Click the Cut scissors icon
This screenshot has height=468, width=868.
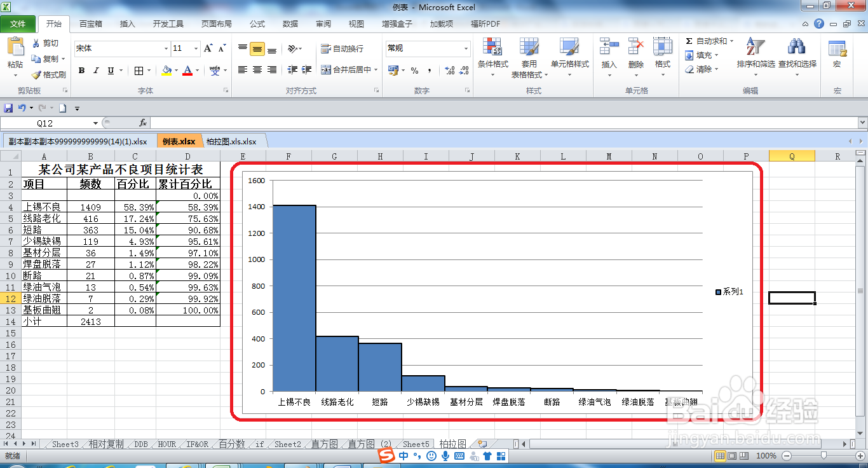click(36, 43)
